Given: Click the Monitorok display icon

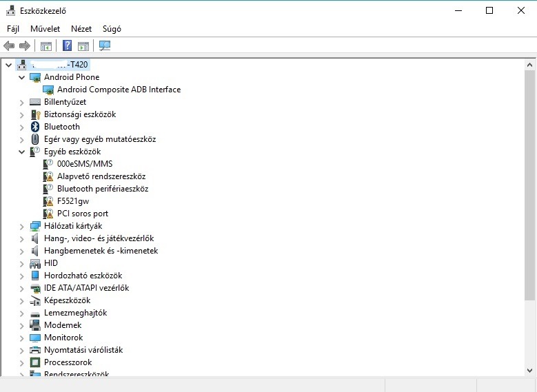Looking at the screenshot, I should pos(35,338).
